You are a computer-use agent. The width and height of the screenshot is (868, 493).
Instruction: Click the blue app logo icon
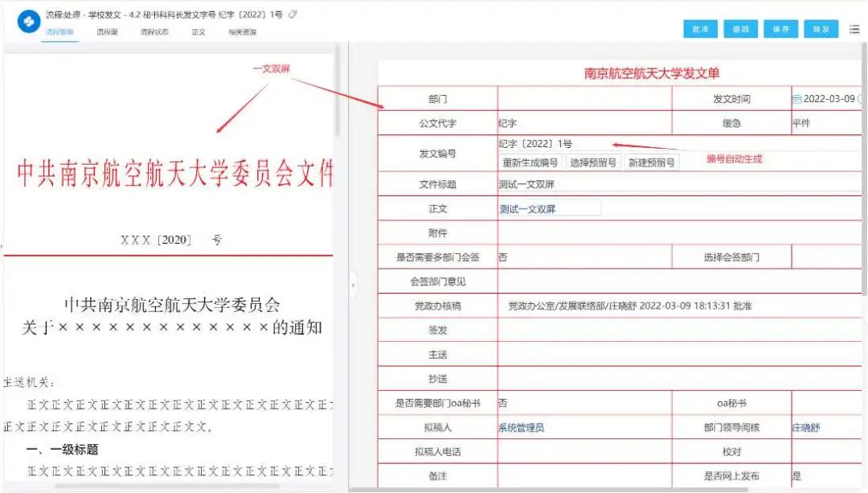point(28,23)
